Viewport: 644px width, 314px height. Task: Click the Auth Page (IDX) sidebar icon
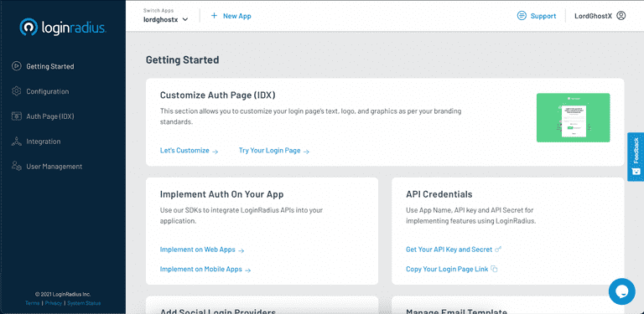click(x=17, y=116)
